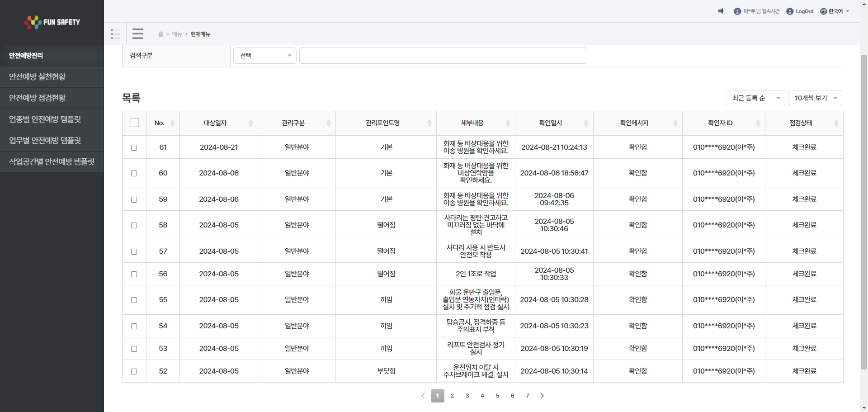Check the select-all header checkbox
Viewport: 868px width, 412px height.
[x=134, y=123]
